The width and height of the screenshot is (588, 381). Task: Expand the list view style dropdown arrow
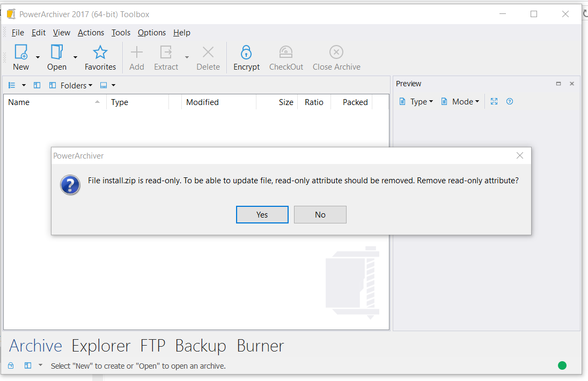(x=24, y=85)
